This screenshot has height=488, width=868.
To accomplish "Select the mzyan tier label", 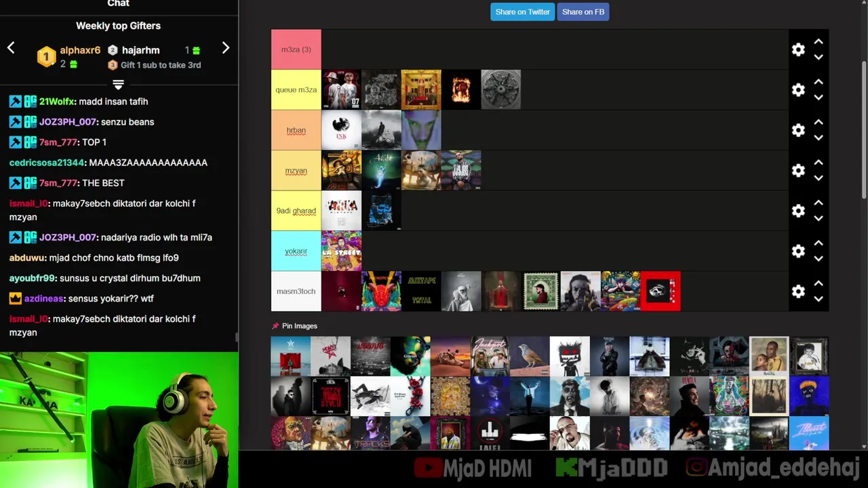I will point(296,170).
